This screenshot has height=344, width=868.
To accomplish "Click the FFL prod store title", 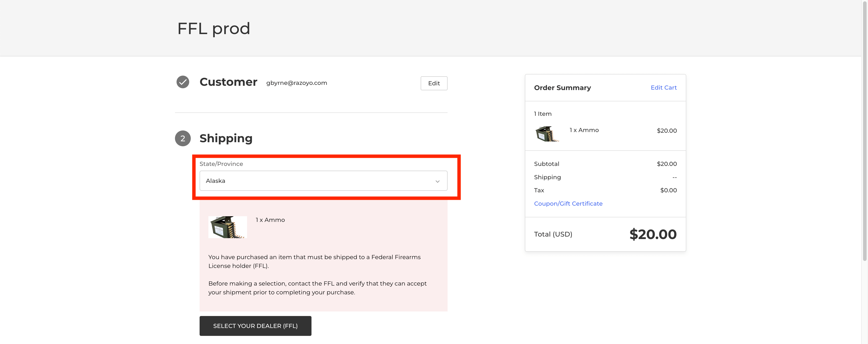I will pyautogui.click(x=213, y=29).
